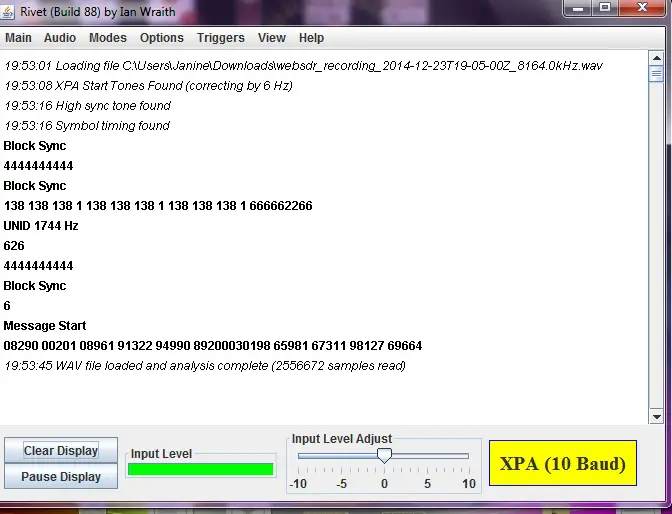Click the log scrollbar thumb
672x514 pixels.
click(x=656, y=73)
